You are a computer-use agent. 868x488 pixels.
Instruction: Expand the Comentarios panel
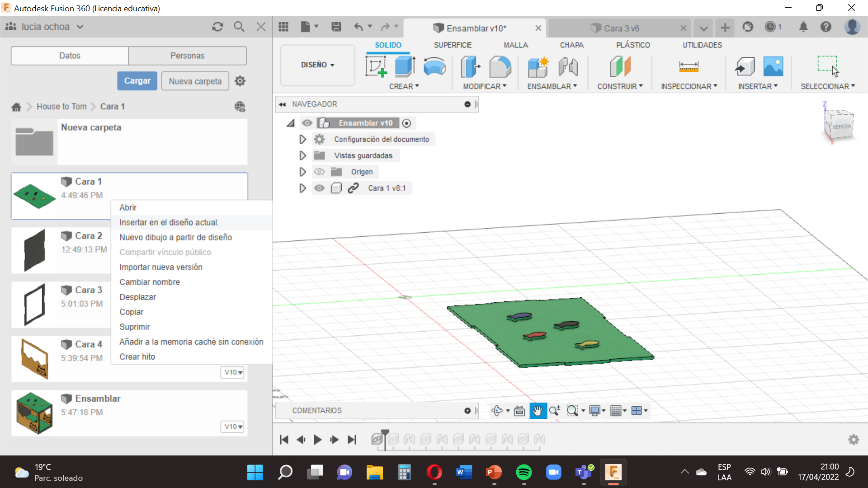pos(467,410)
